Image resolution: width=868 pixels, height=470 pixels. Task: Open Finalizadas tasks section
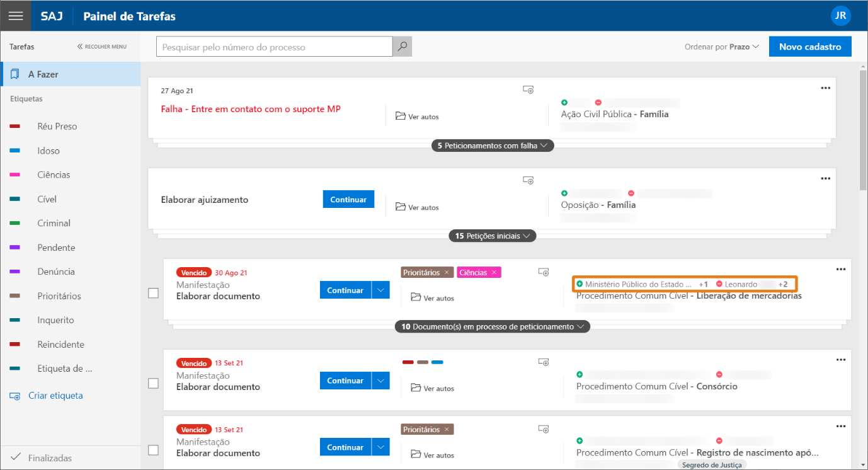click(x=50, y=458)
